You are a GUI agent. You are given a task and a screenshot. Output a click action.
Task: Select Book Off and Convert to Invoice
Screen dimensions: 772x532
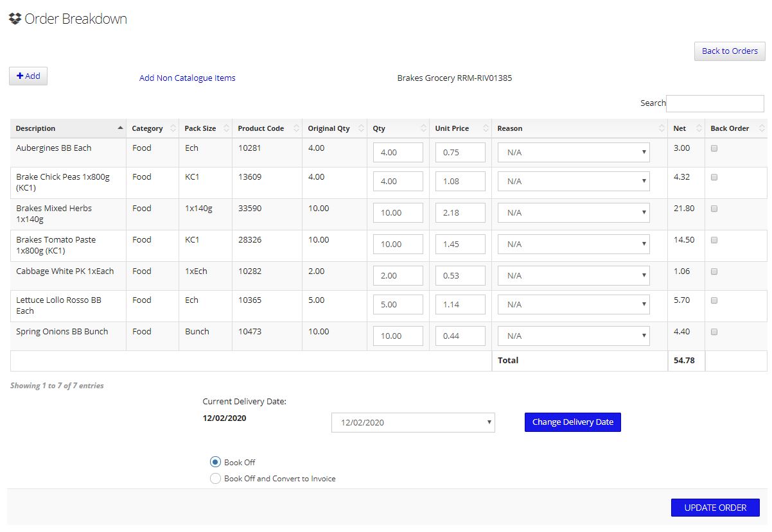pyautogui.click(x=216, y=478)
